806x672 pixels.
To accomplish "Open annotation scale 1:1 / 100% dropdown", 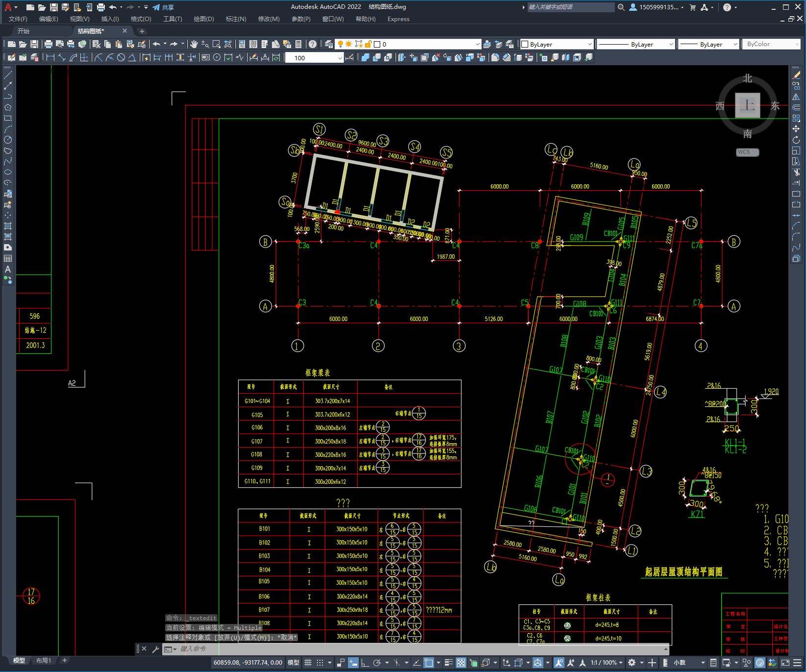I will [607, 663].
